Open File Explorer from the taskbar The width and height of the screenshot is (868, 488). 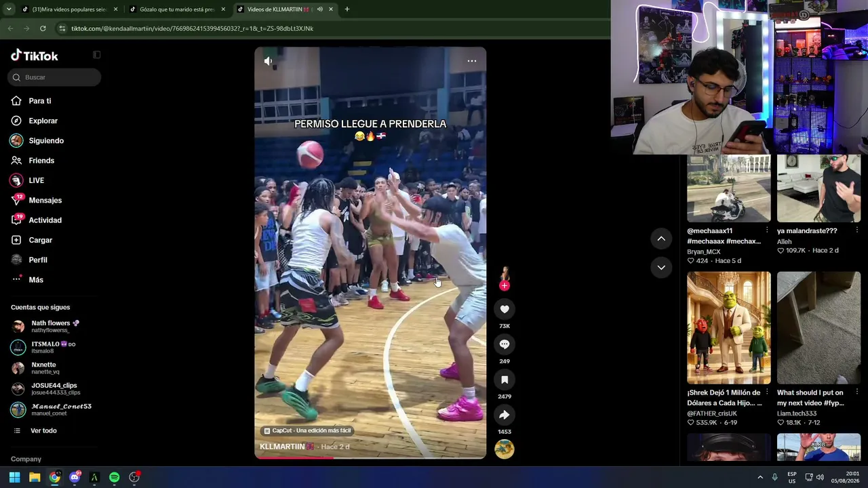coord(35,477)
